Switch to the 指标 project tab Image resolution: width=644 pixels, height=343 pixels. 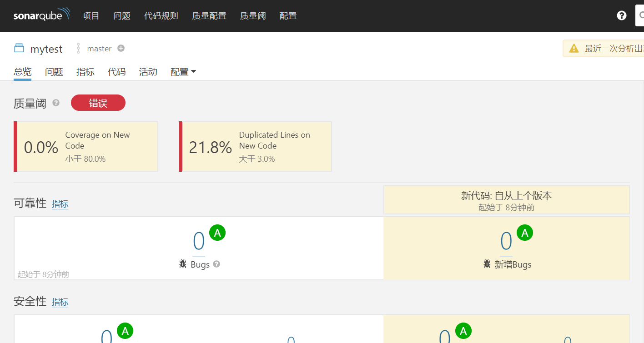click(x=85, y=72)
